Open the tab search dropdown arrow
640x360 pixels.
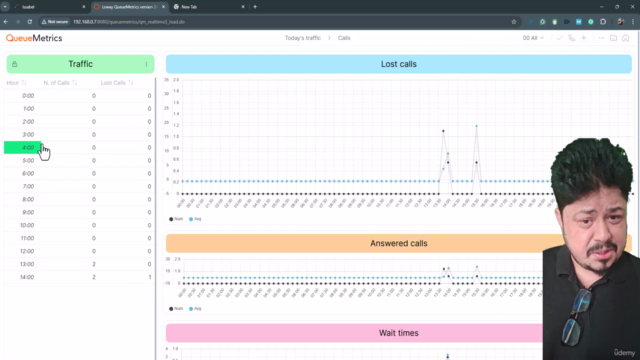(5, 7)
